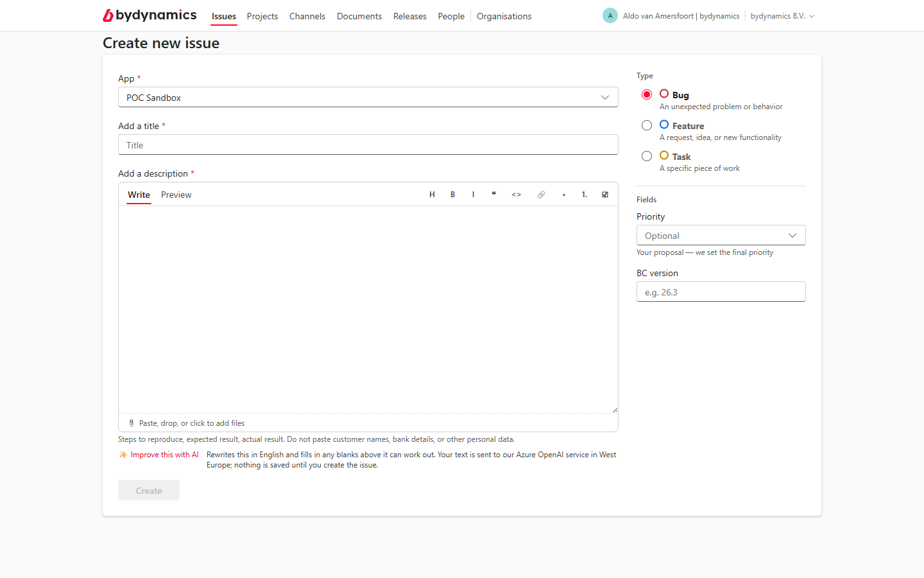Click the description resize handle
The height and width of the screenshot is (578, 924).
pyautogui.click(x=614, y=409)
